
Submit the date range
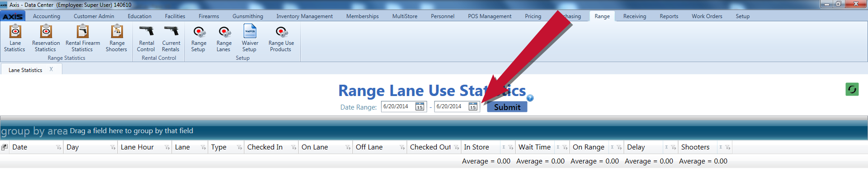pyautogui.click(x=507, y=107)
